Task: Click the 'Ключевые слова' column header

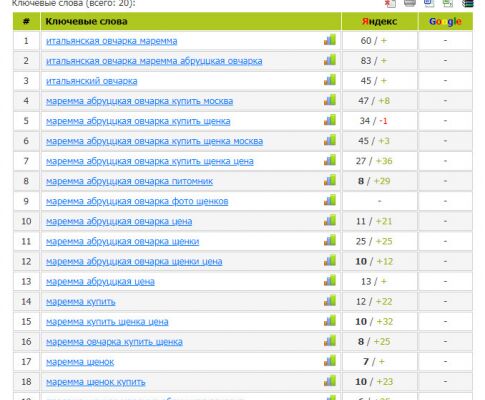Action: (191, 21)
